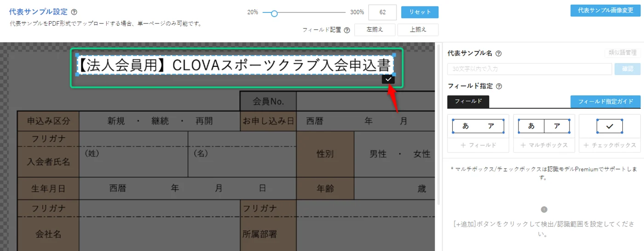644x251 pixels.
Task: Click the help icon beside 代表サンプル名
Action: click(x=499, y=53)
